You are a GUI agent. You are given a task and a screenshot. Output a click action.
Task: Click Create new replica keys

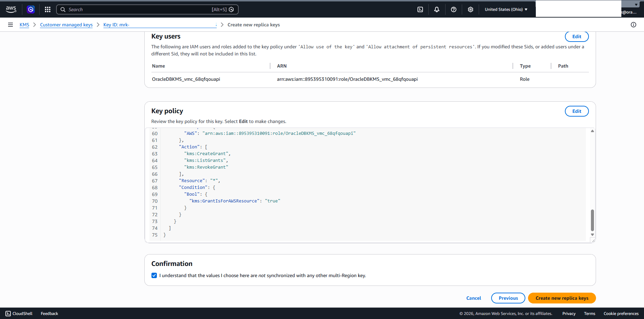click(x=561, y=298)
